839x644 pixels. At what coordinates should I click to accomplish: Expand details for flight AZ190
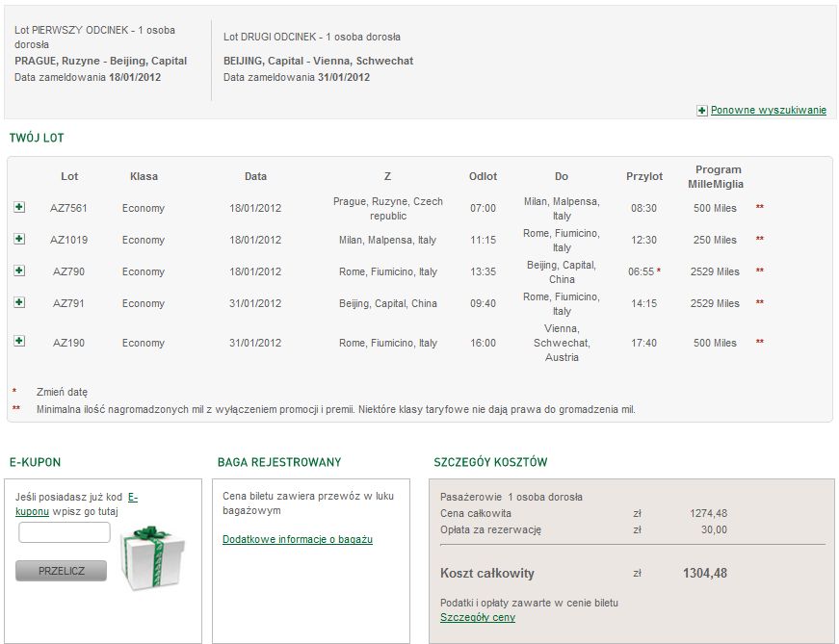tap(19, 341)
